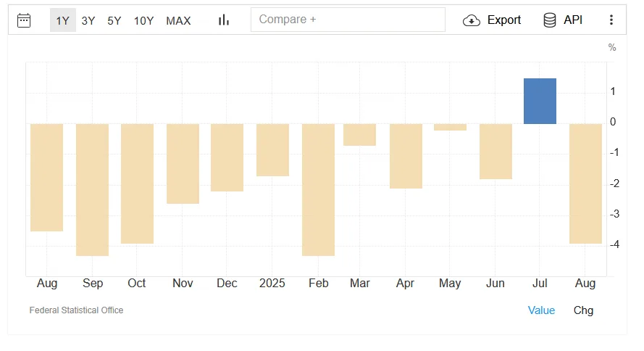
Task: Select the Sep bar in chart
Action: (x=92, y=189)
